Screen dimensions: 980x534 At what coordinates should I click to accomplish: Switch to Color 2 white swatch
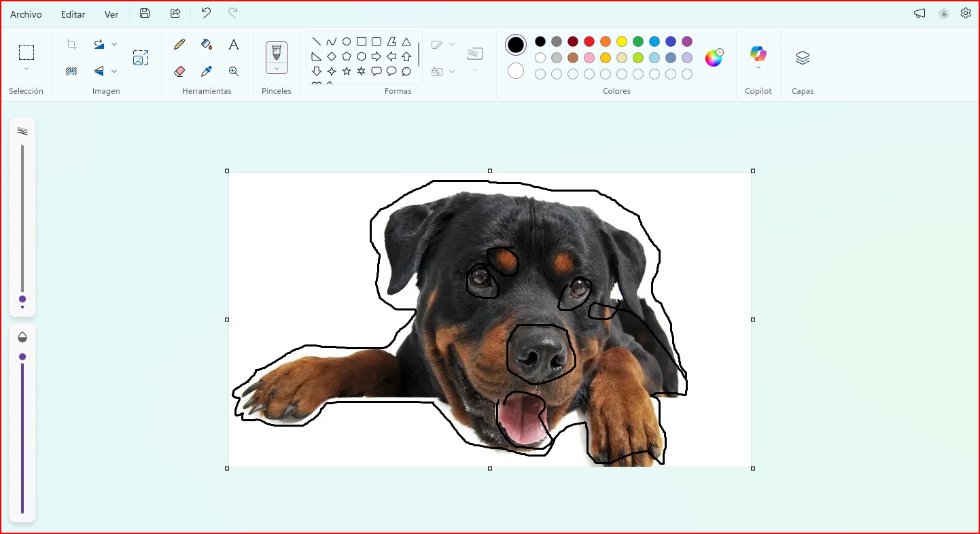[516, 71]
